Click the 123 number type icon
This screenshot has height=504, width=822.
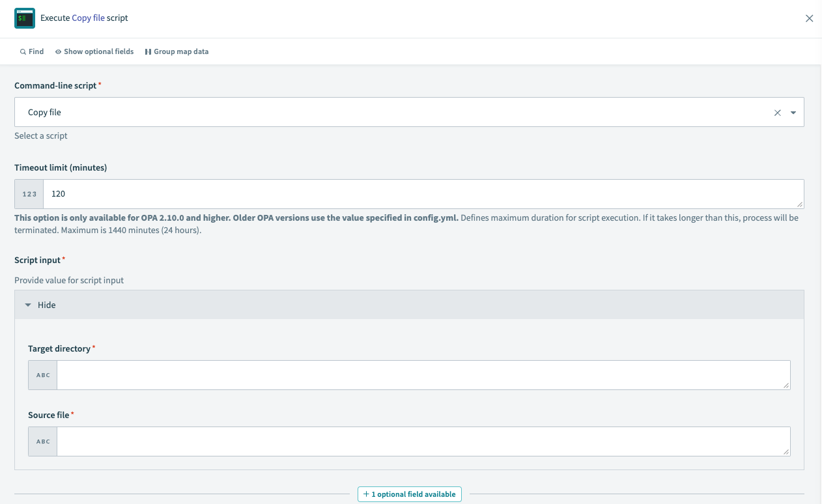coord(29,194)
